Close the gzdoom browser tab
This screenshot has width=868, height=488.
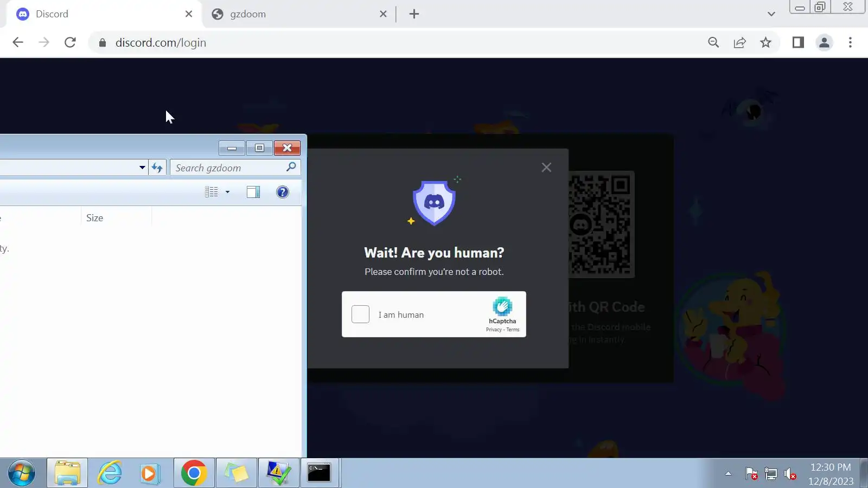tap(383, 14)
